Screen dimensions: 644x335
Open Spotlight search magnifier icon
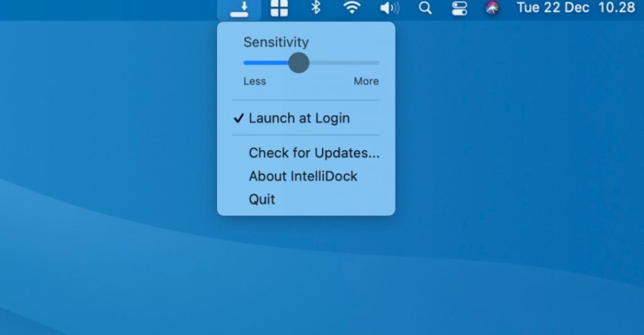pos(425,8)
